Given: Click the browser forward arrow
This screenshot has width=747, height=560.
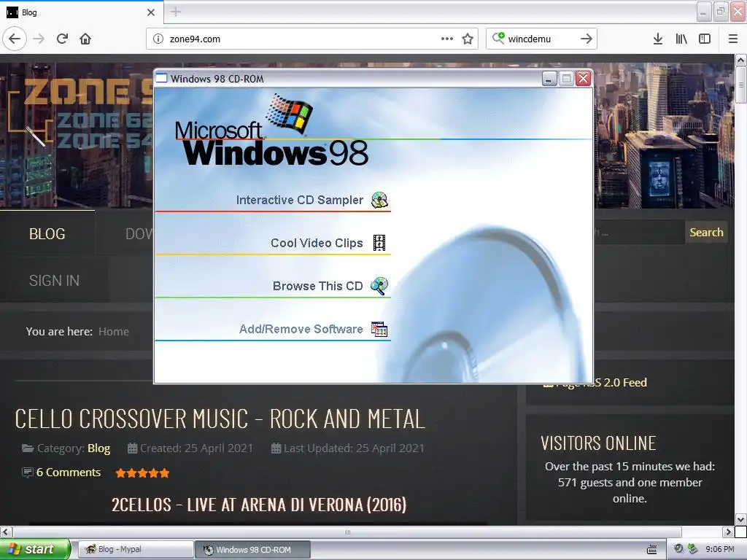Looking at the screenshot, I should pos(39,39).
